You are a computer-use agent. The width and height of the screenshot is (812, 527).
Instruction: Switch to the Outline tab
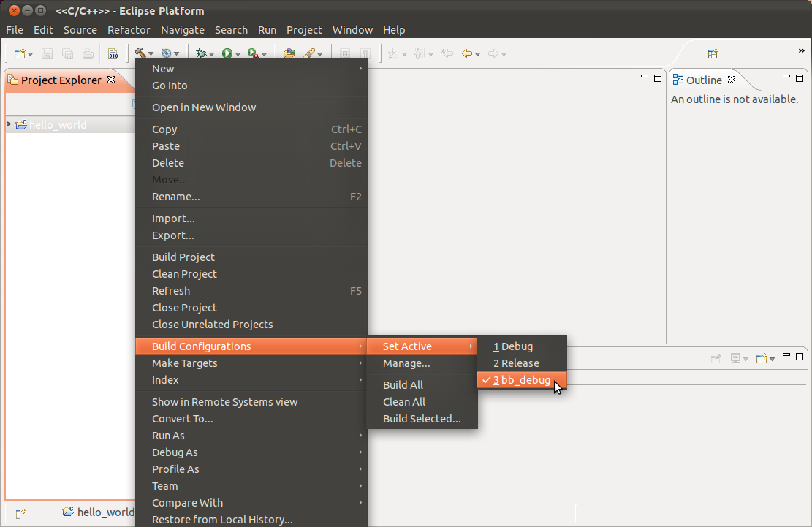pyautogui.click(x=704, y=80)
